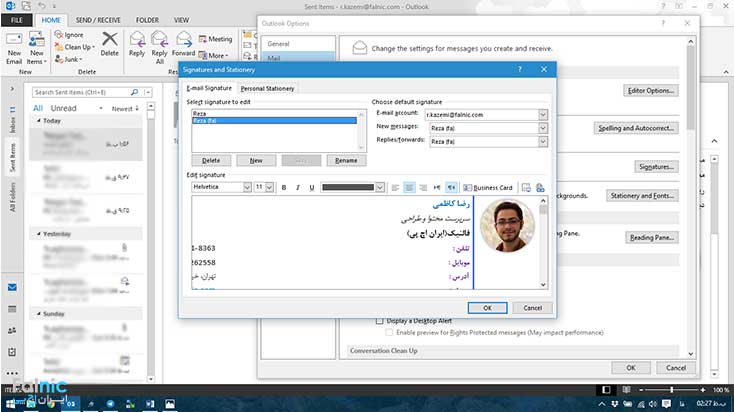Click the Italic formatting icon
The width and height of the screenshot is (734, 412).
[x=298, y=187]
